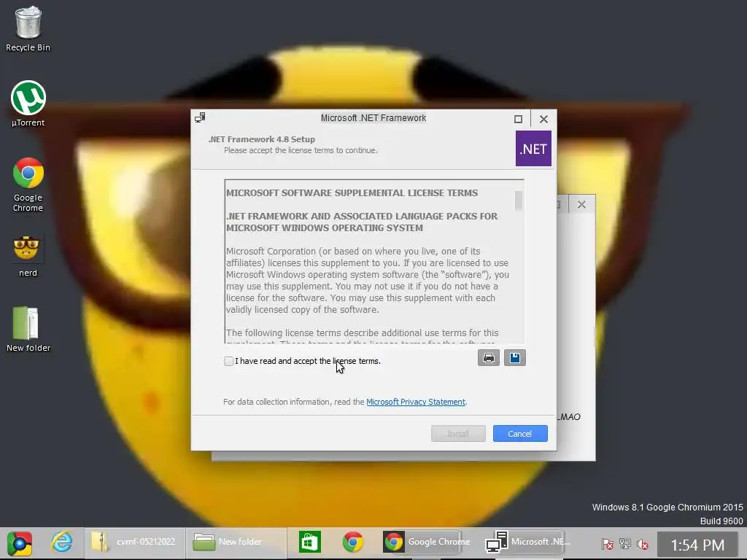Image resolution: width=747 pixels, height=560 pixels.
Task: Click the Cancel button in .NET setup
Action: pyautogui.click(x=519, y=434)
